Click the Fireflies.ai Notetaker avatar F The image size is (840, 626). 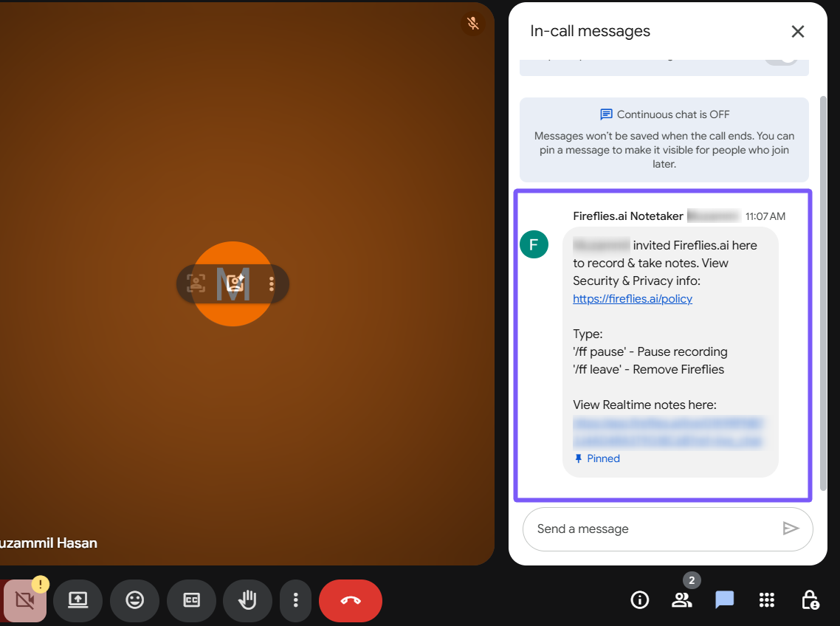pyautogui.click(x=534, y=244)
